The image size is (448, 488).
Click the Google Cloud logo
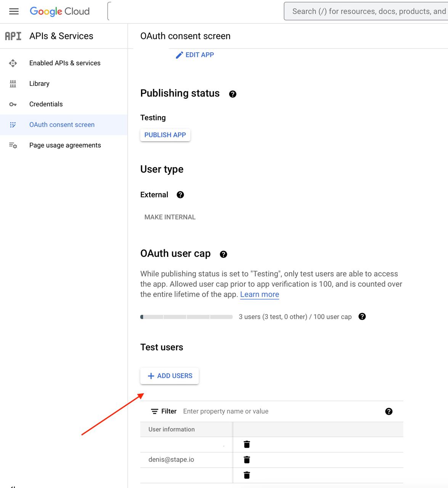click(x=59, y=11)
